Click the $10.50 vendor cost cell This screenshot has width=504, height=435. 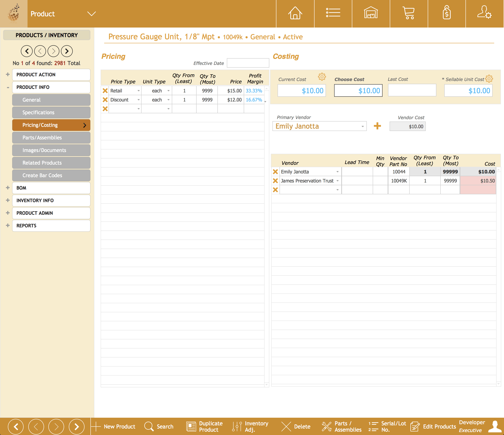point(478,181)
